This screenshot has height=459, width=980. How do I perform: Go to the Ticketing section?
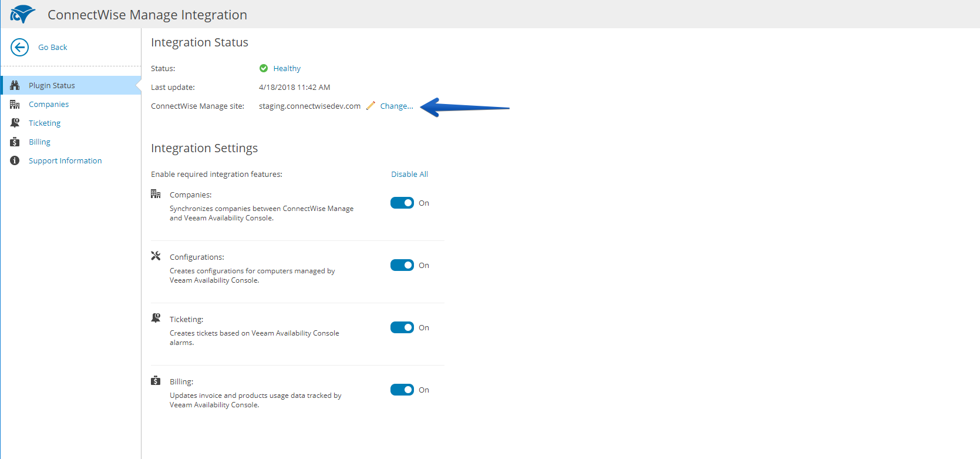(x=45, y=123)
